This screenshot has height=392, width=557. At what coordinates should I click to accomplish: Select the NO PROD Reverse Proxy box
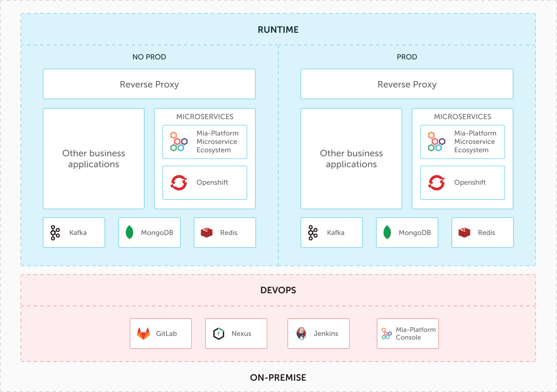[x=149, y=84]
